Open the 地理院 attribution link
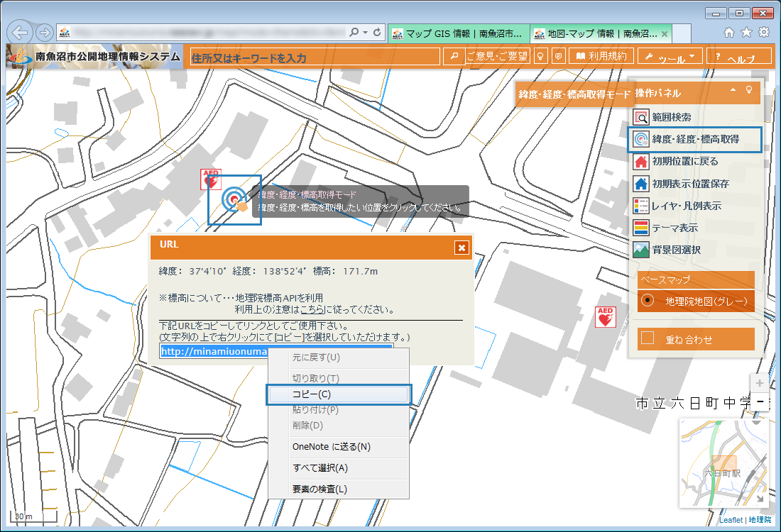 [x=760, y=519]
